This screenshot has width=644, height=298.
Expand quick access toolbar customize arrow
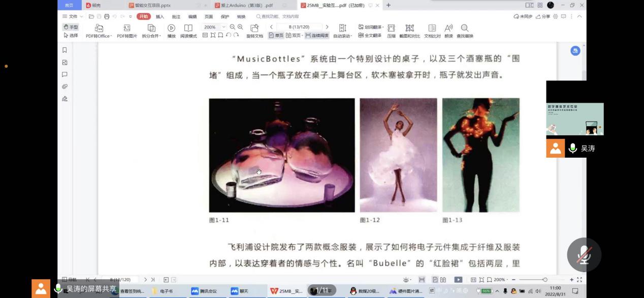[x=131, y=16]
